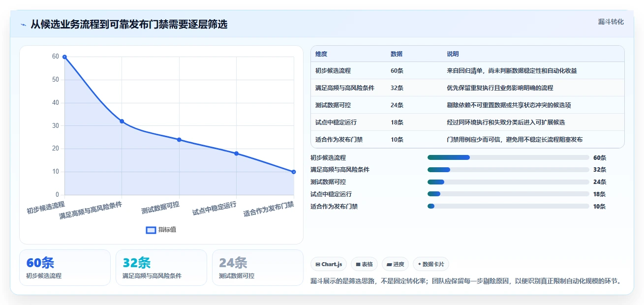Select the 适合作为发布门禁 table cell
Image resolution: width=644 pixels, height=305 pixels.
[339, 140]
